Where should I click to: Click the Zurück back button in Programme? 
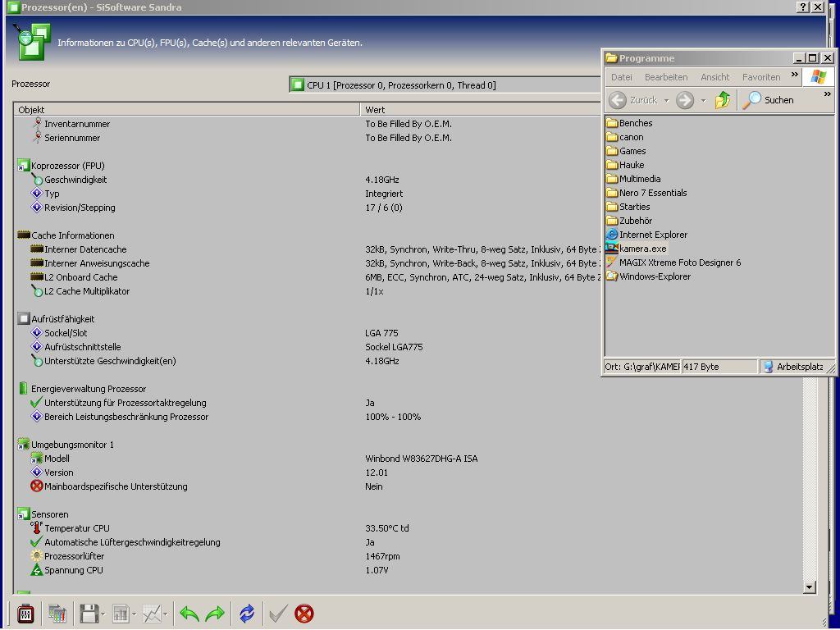click(x=632, y=100)
